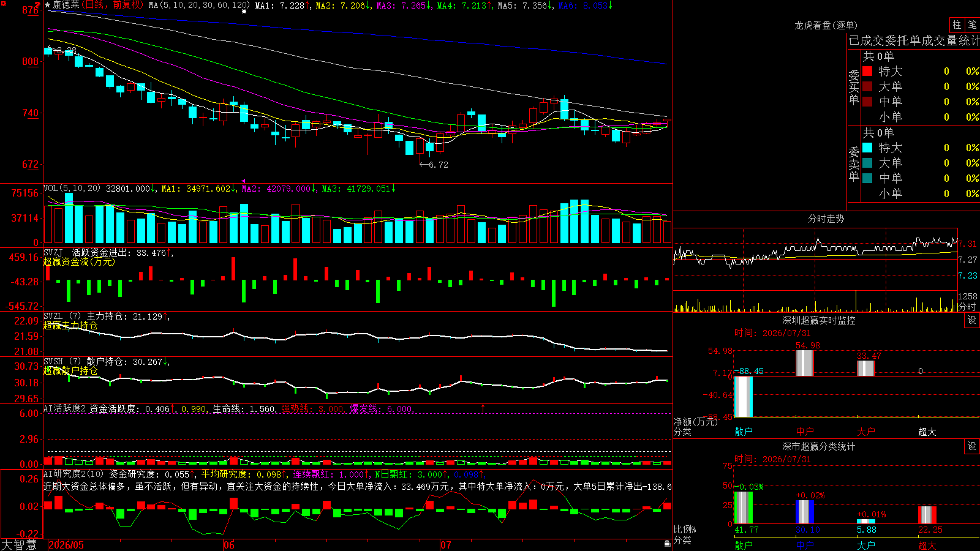The width and height of the screenshot is (980, 551).
Task: Click dark red 中单 swatch in 委买单
Action: (x=867, y=102)
